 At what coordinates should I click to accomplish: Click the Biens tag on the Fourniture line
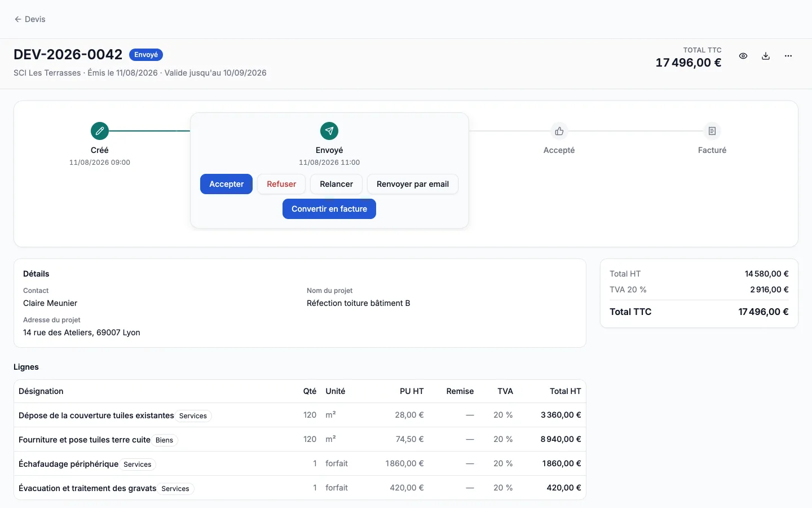tap(164, 440)
